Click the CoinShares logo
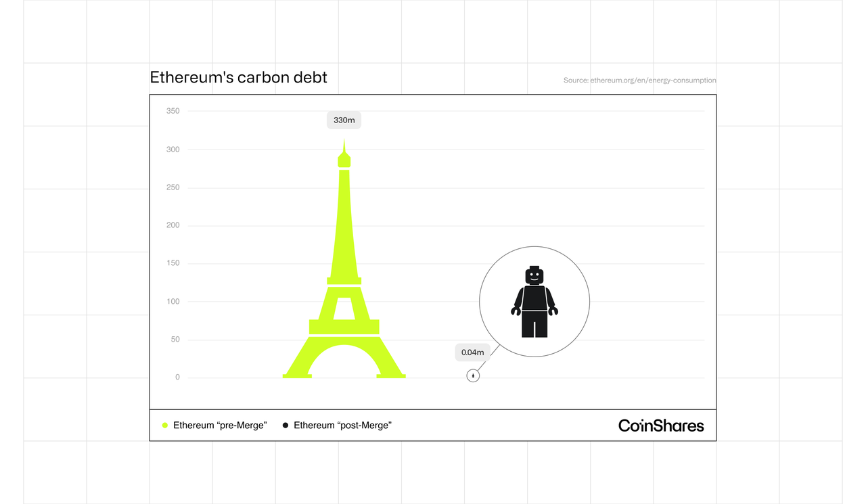The height and width of the screenshot is (504, 866). point(661,426)
